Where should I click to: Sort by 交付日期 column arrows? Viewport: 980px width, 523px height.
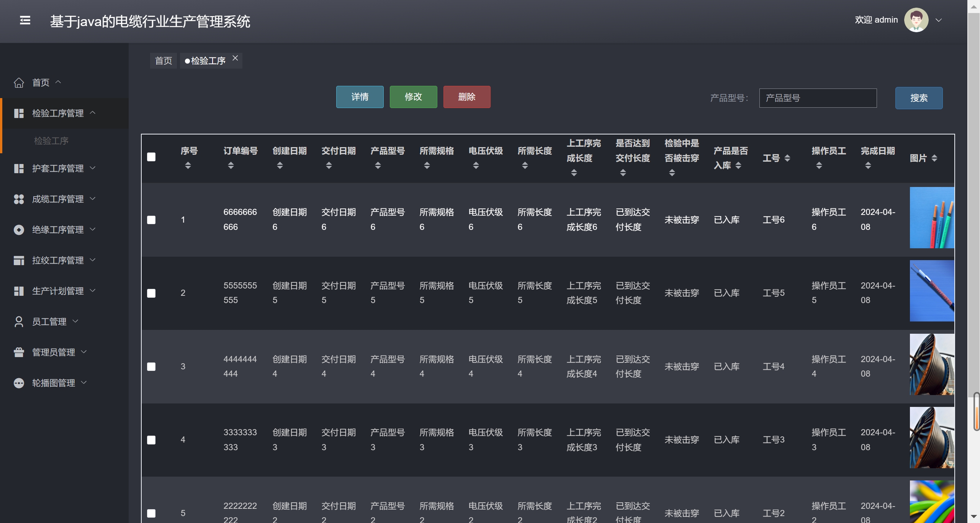pos(329,166)
